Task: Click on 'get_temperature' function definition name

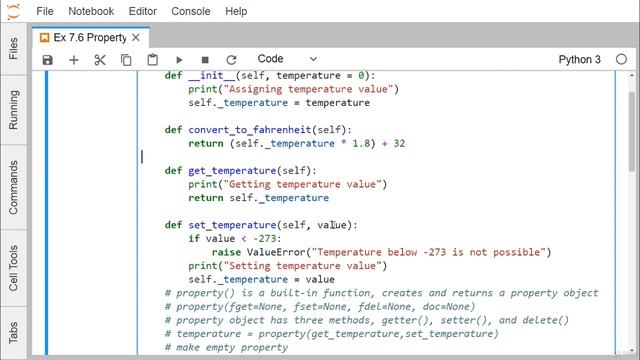Action: click(232, 171)
